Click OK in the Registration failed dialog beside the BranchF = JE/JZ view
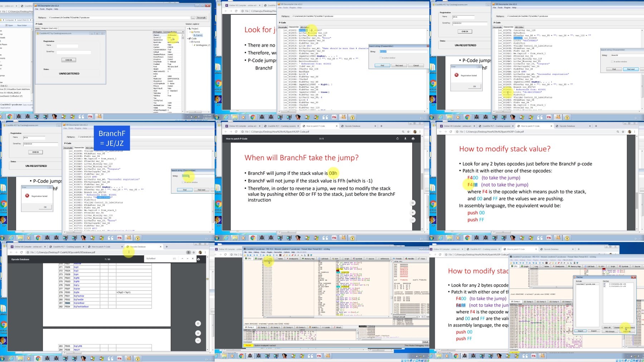Screen dimensions: 644x362 click(45, 207)
